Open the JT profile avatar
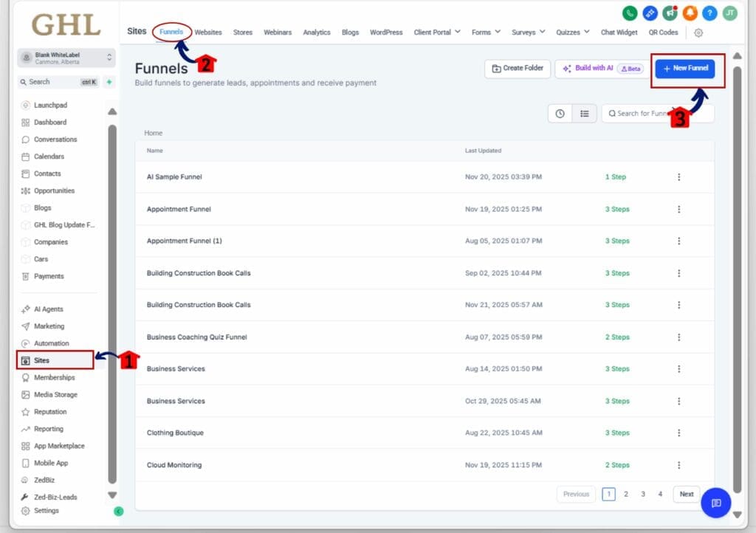The image size is (756, 533). pyautogui.click(x=729, y=13)
